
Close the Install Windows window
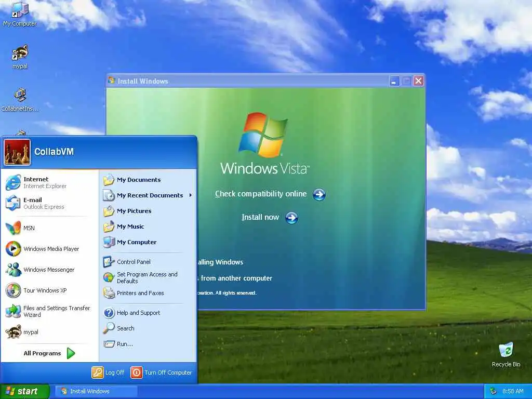pyautogui.click(x=419, y=81)
